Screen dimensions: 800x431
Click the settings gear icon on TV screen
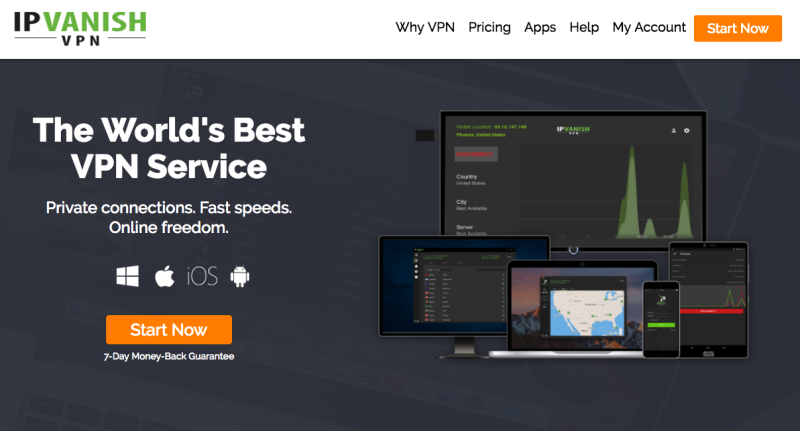[x=687, y=131]
